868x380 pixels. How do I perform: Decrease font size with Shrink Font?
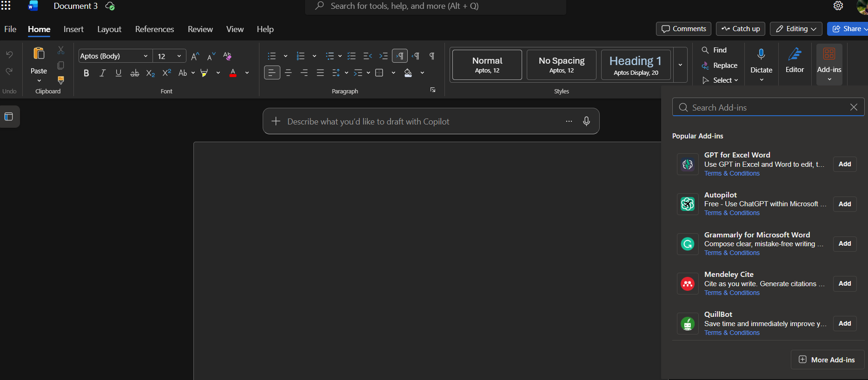pos(211,56)
